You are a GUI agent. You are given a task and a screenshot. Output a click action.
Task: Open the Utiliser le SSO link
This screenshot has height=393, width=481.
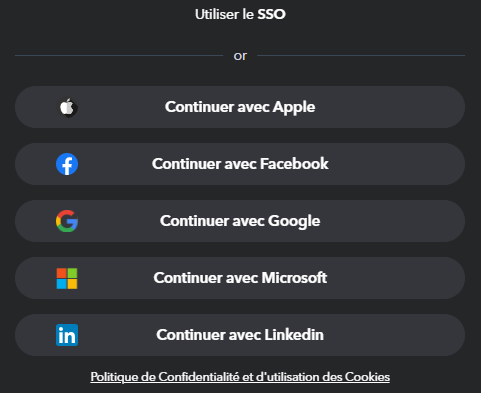240,14
